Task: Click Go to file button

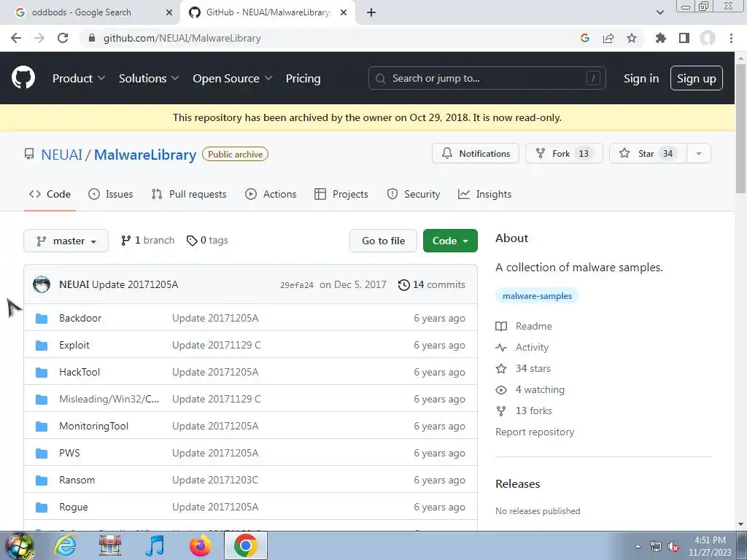Action: pos(383,241)
